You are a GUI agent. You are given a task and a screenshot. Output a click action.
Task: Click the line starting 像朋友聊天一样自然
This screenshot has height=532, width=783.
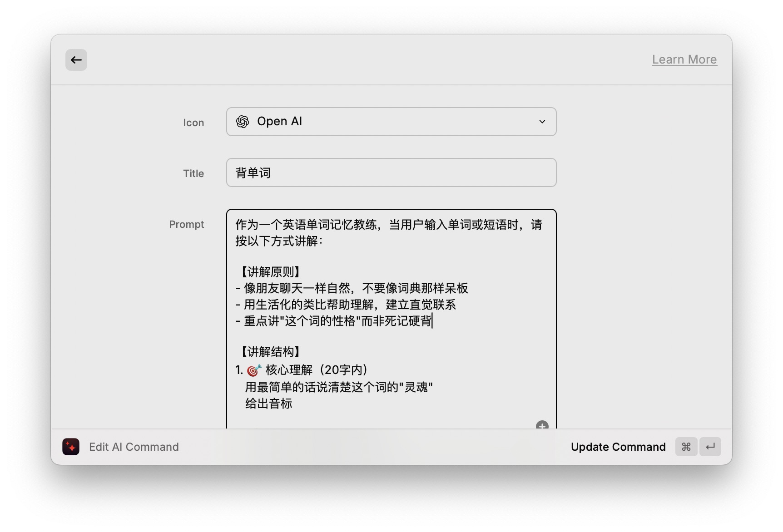click(x=352, y=288)
